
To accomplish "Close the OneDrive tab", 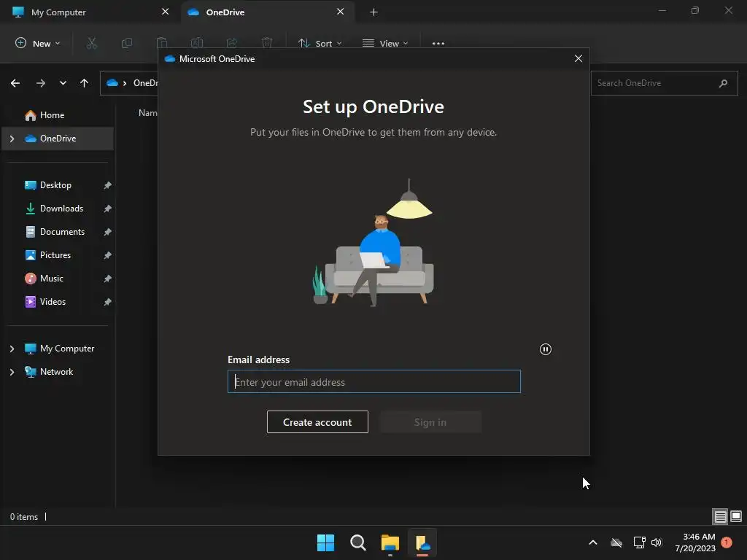I will click(x=340, y=12).
